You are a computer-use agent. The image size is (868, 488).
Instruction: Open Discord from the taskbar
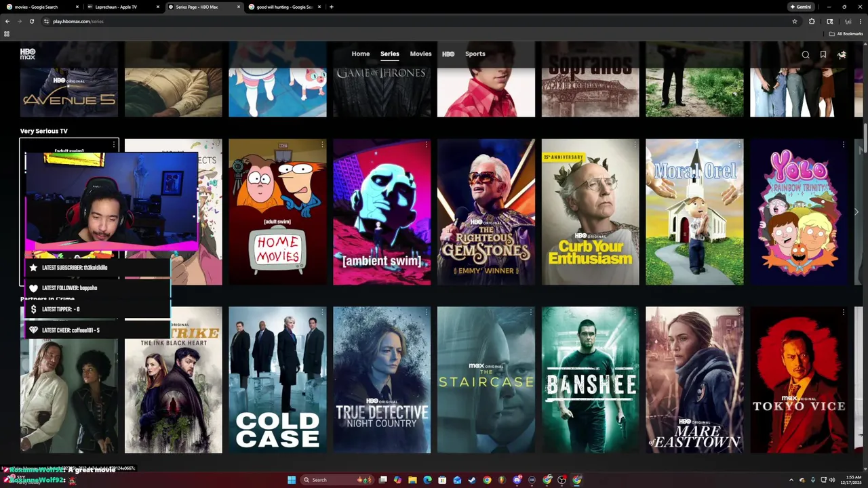point(517,480)
